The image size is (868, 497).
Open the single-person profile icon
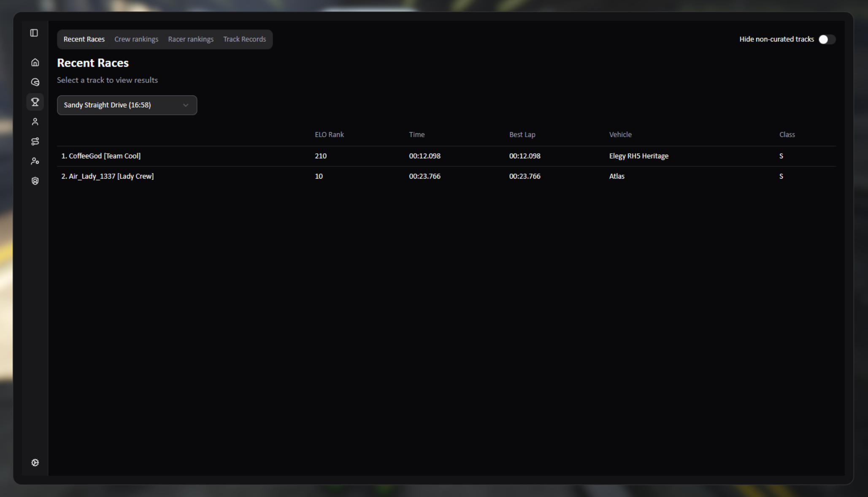coord(35,122)
